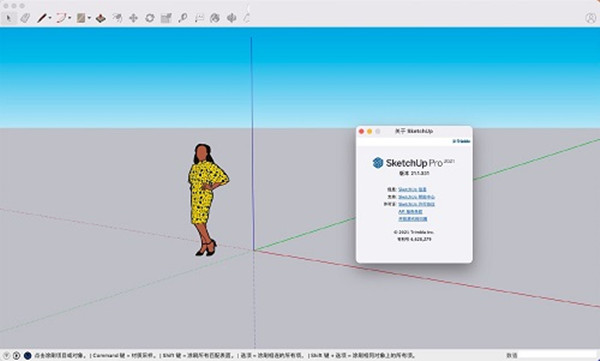Select the Scale tool

(166, 18)
